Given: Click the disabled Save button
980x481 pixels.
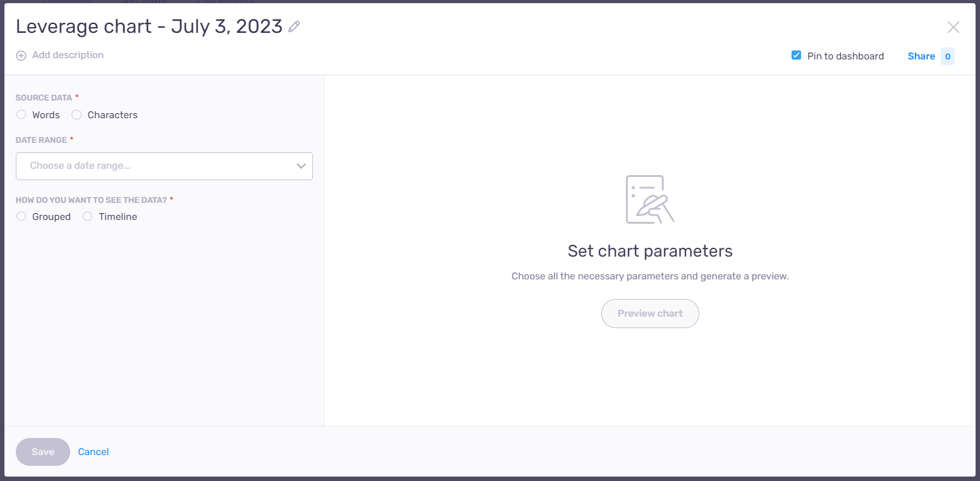Looking at the screenshot, I should pyautogui.click(x=42, y=451).
